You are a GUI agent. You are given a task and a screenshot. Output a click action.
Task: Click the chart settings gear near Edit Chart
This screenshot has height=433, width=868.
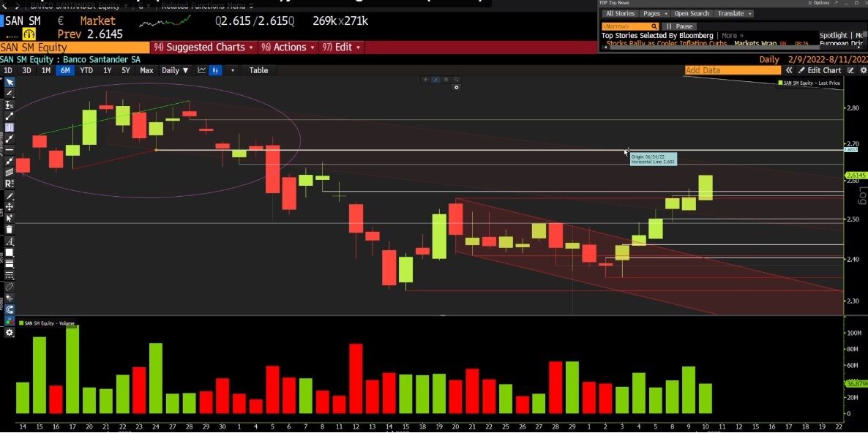click(864, 70)
